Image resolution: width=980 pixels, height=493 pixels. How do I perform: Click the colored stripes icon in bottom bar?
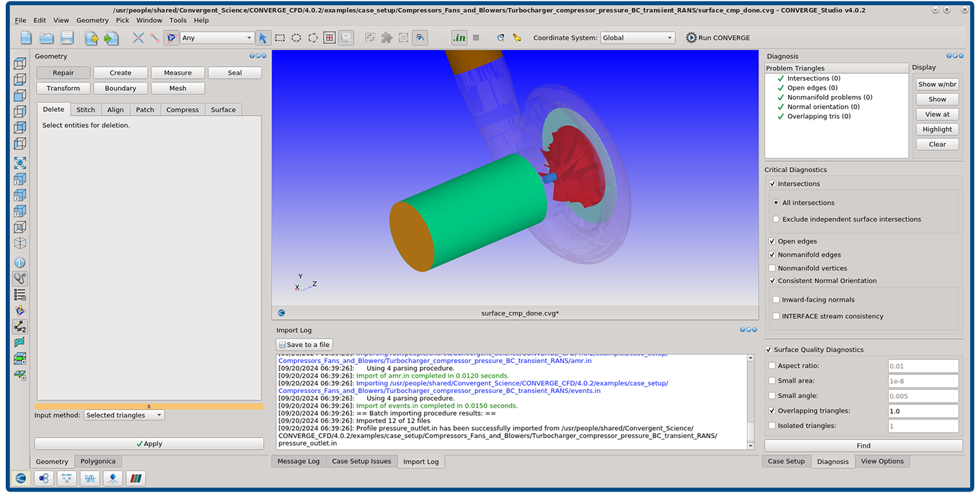tap(135, 478)
